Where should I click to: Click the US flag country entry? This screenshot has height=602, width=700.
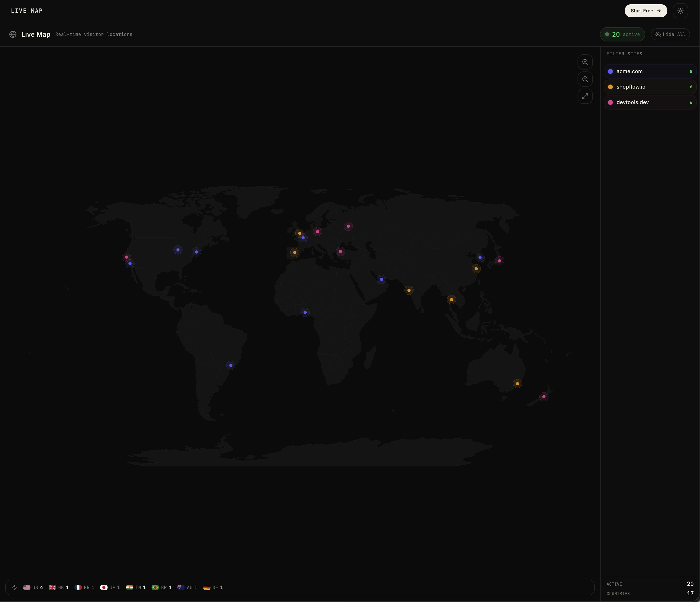point(33,587)
